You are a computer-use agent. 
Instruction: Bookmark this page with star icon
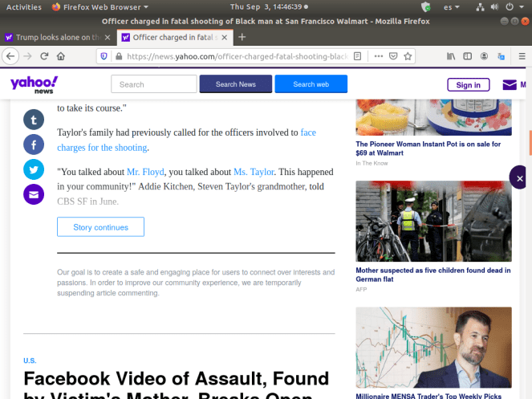[408, 56]
